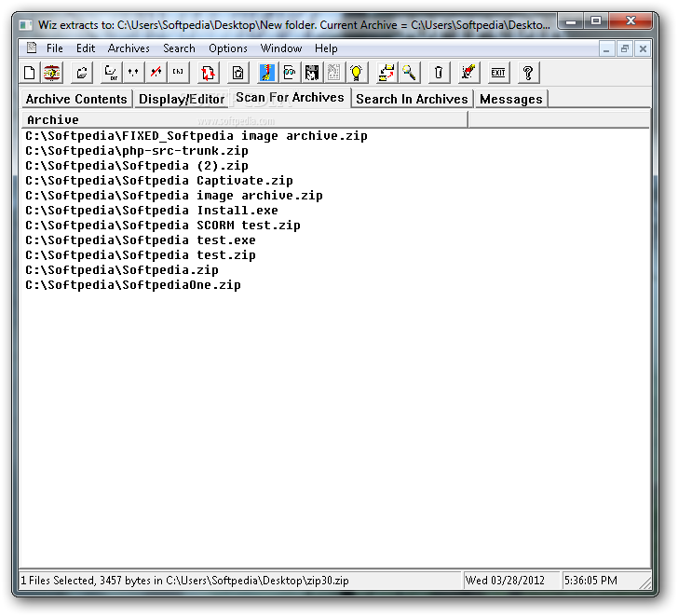Select the Scan For Archives tab

click(x=291, y=98)
